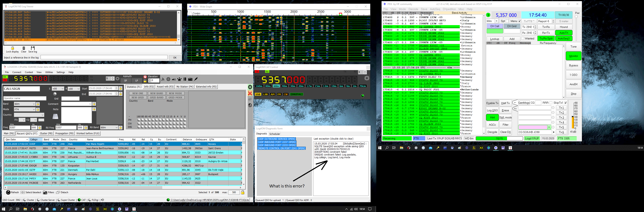Toggle the RRR checkbox in JTDX

pyautogui.click(x=551, y=103)
